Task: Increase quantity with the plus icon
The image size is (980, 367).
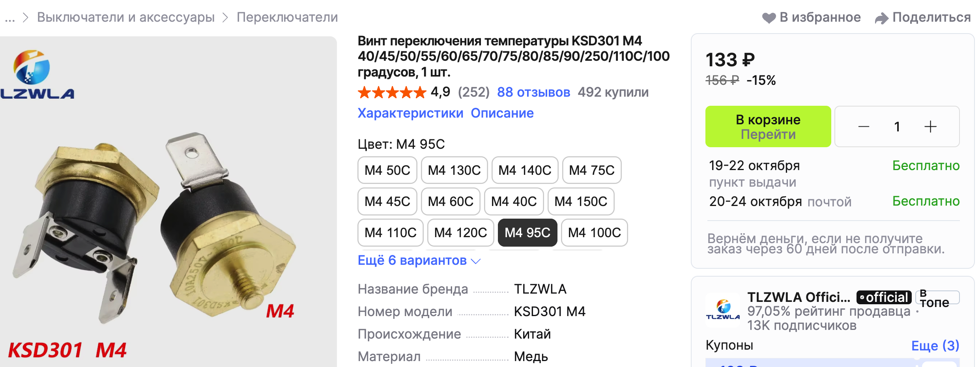Action: (x=930, y=127)
